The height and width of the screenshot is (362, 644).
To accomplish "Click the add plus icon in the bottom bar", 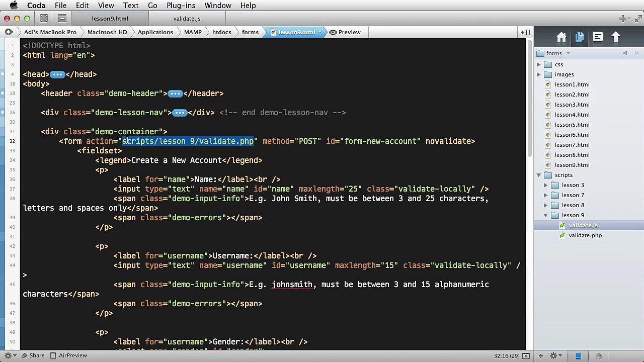I will (541, 356).
